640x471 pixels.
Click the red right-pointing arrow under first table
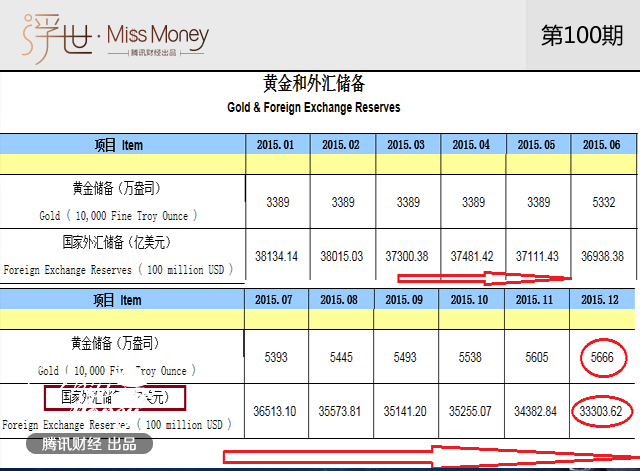485,278
